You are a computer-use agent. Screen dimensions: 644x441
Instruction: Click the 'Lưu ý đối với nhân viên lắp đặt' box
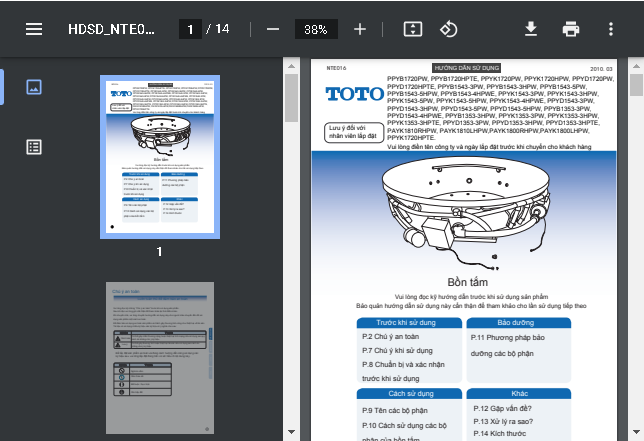click(x=354, y=132)
